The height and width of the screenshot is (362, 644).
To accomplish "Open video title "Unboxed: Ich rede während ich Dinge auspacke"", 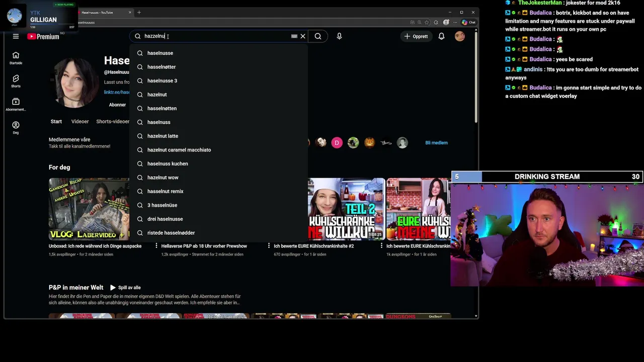I will coord(95,246).
